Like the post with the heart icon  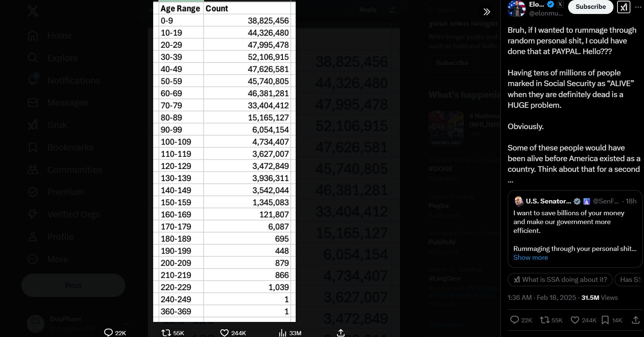click(x=575, y=320)
